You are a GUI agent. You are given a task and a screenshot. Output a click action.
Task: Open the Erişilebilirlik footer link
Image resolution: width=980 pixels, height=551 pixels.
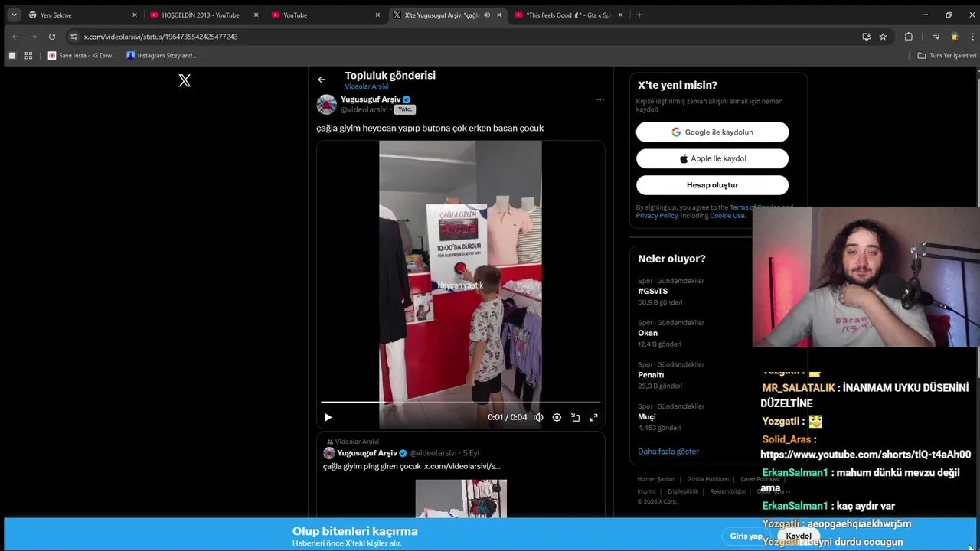pyautogui.click(x=683, y=491)
